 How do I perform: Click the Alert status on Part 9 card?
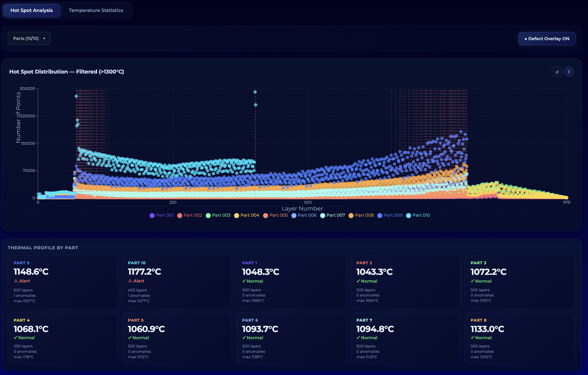[x=22, y=281]
